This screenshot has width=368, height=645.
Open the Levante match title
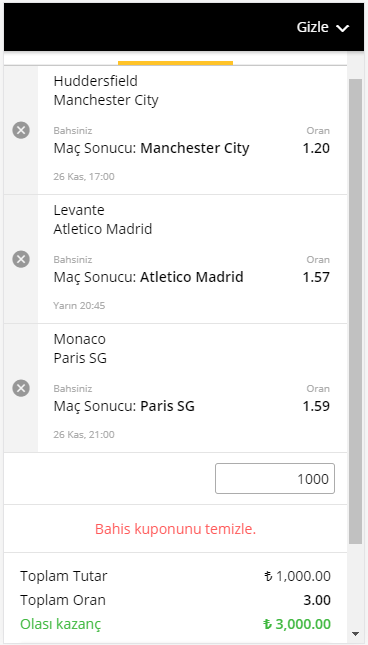coord(79,210)
